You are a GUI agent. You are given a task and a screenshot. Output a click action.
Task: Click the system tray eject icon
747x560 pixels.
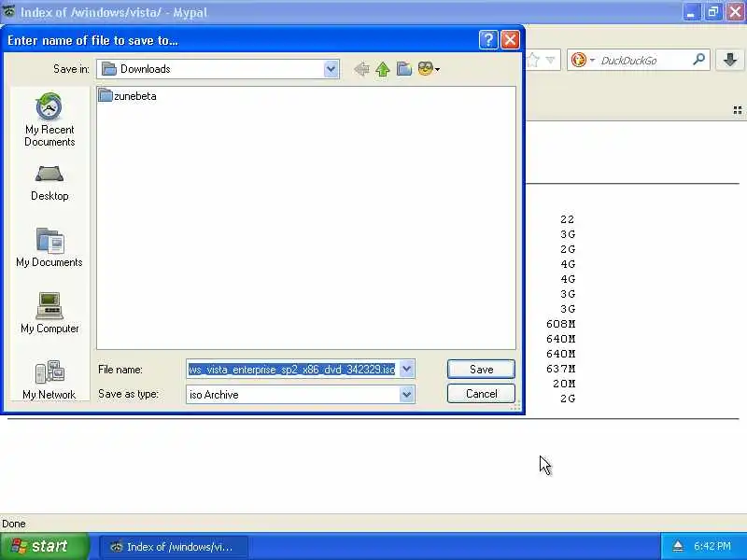(678, 546)
